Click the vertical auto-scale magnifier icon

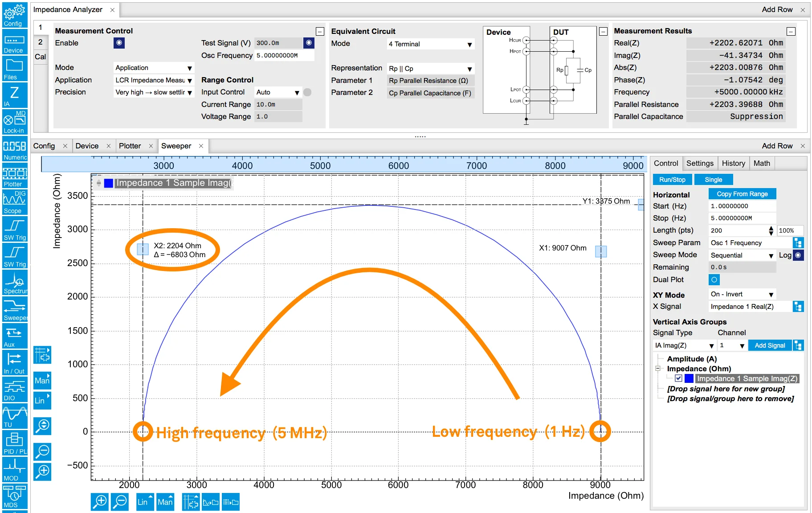(x=42, y=426)
